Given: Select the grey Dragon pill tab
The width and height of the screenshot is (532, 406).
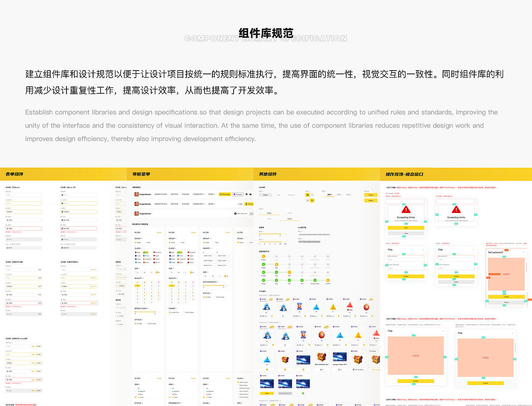Looking at the screenshot, I should [266, 195].
